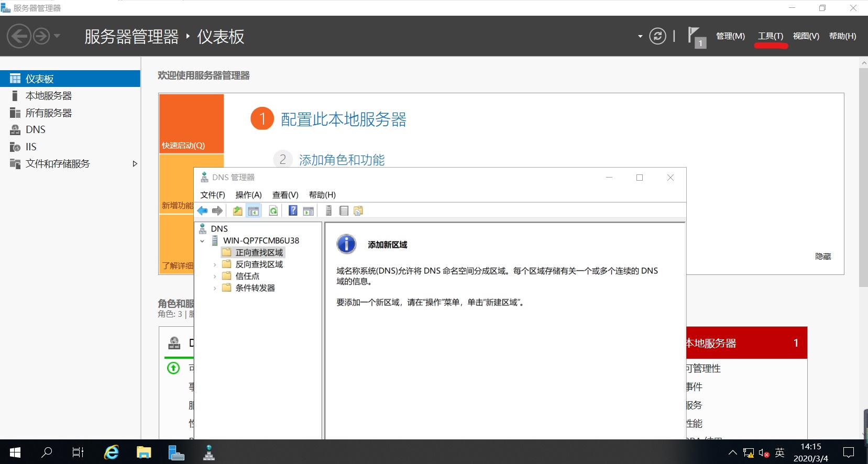Click the blue Back arrow in DNS Manager
Screen dimensions: 868x464
point(203,211)
